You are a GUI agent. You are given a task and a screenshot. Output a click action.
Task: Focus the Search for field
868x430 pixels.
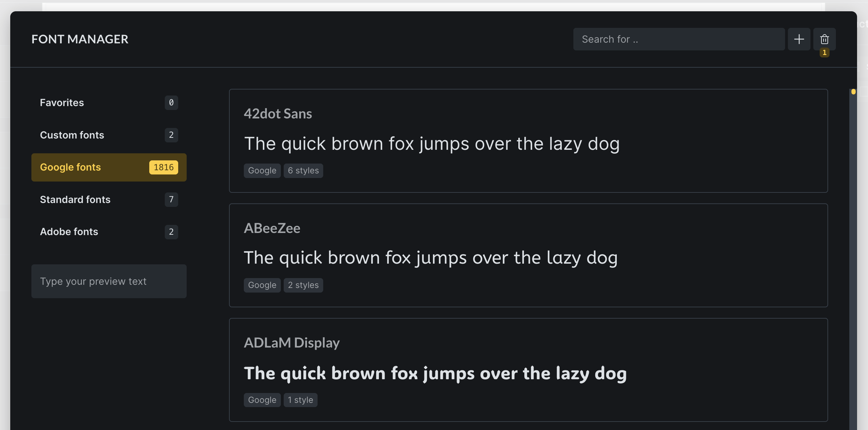679,39
